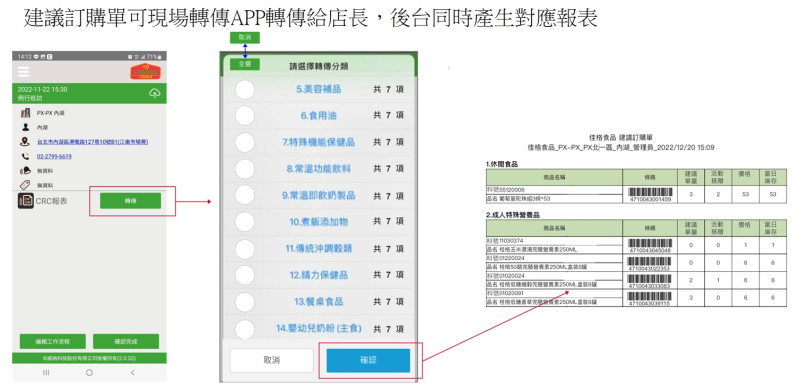The height and width of the screenshot is (384, 800).
Task: Click the map pin icon beside the address
Action: (x=26, y=142)
